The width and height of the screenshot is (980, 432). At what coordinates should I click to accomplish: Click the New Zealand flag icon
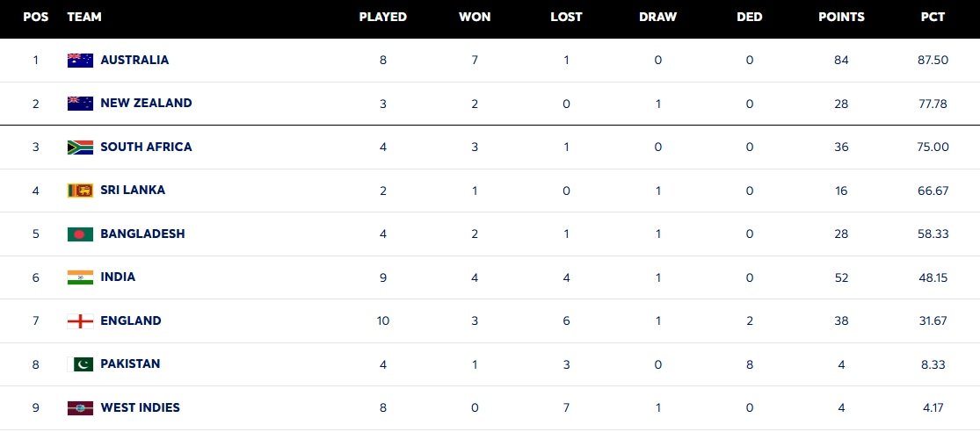pyautogui.click(x=80, y=104)
